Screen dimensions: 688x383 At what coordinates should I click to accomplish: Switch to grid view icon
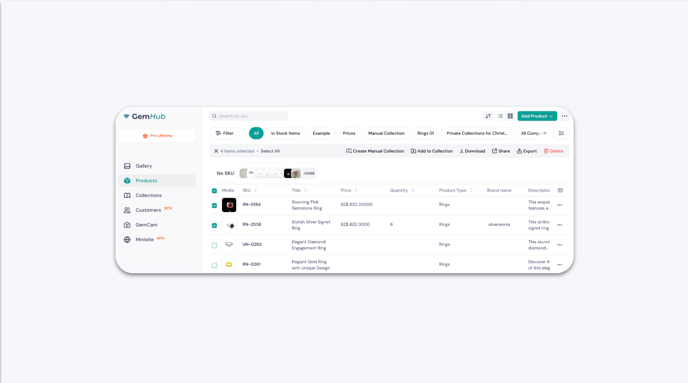click(x=510, y=116)
